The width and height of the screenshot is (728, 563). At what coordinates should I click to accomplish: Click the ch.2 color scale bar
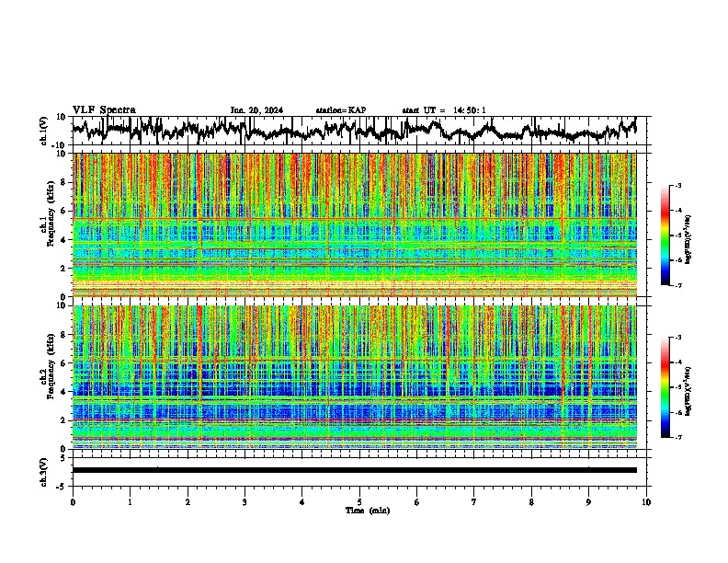click(665, 387)
